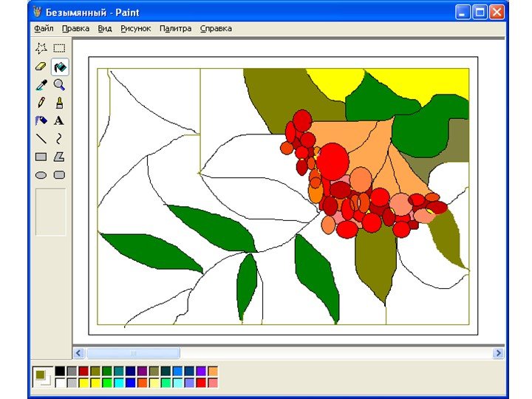Choose the black color swatch
532x399 pixels.
click(x=60, y=371)
